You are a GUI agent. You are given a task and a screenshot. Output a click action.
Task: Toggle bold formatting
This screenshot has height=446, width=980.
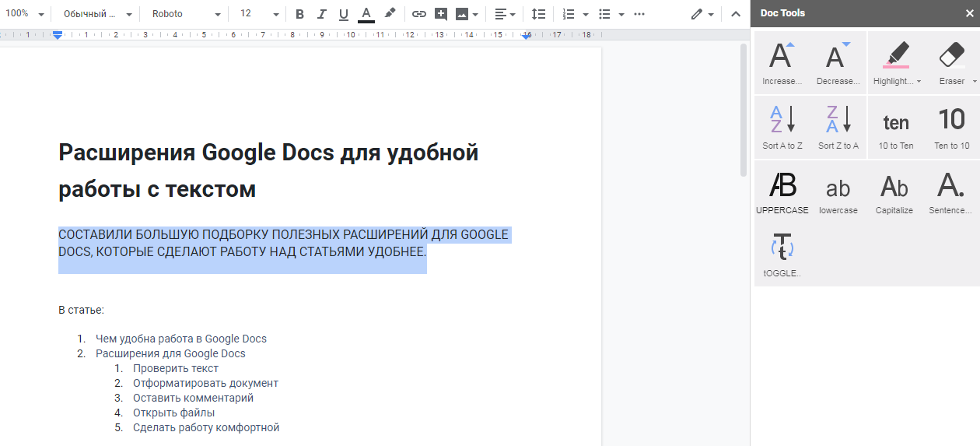tap(299, 14)
